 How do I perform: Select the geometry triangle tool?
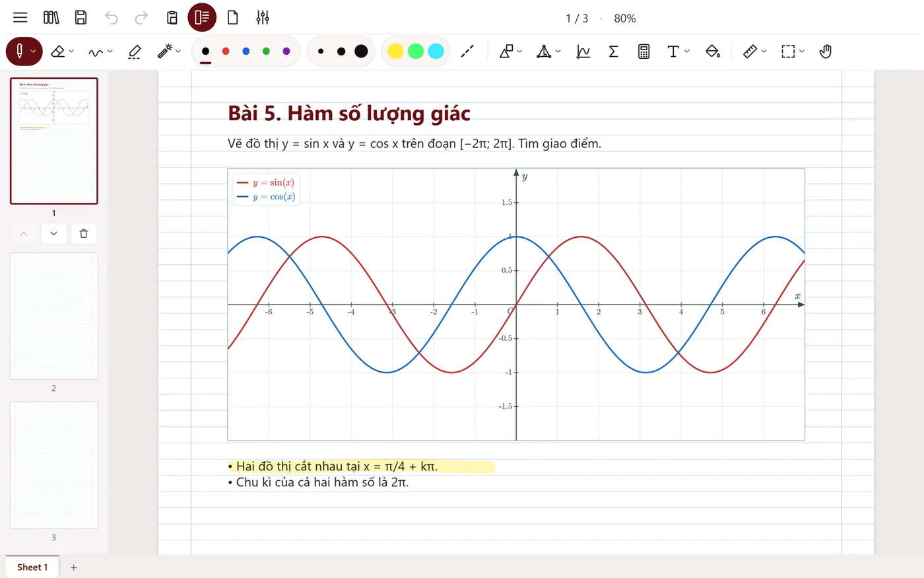click(544, 52)
